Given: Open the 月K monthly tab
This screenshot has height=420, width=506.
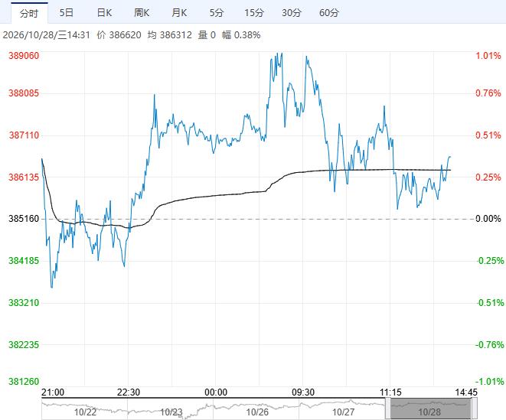Looking at the screenshot, I should [179, 13].
